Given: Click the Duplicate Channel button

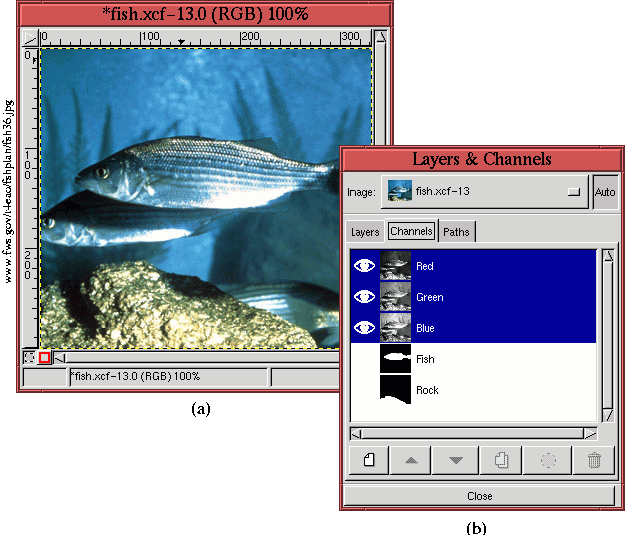Looking at the screenshot, I should [x=502, y=460].
